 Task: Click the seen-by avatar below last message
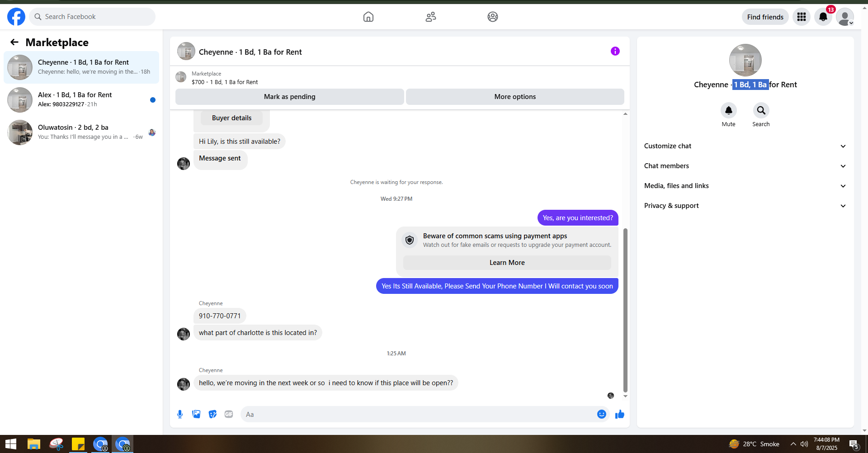click(611, 396)
